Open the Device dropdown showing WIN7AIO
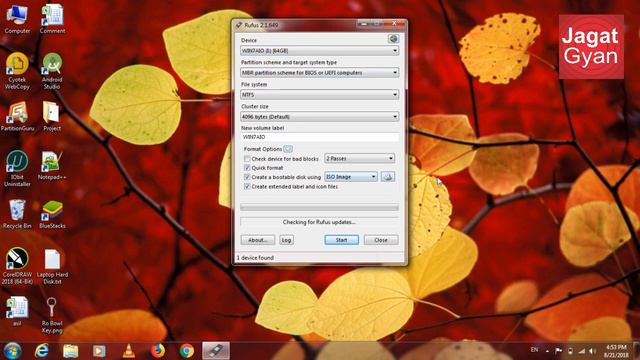This screenshot has width=640, height=360. coord(320,51)
